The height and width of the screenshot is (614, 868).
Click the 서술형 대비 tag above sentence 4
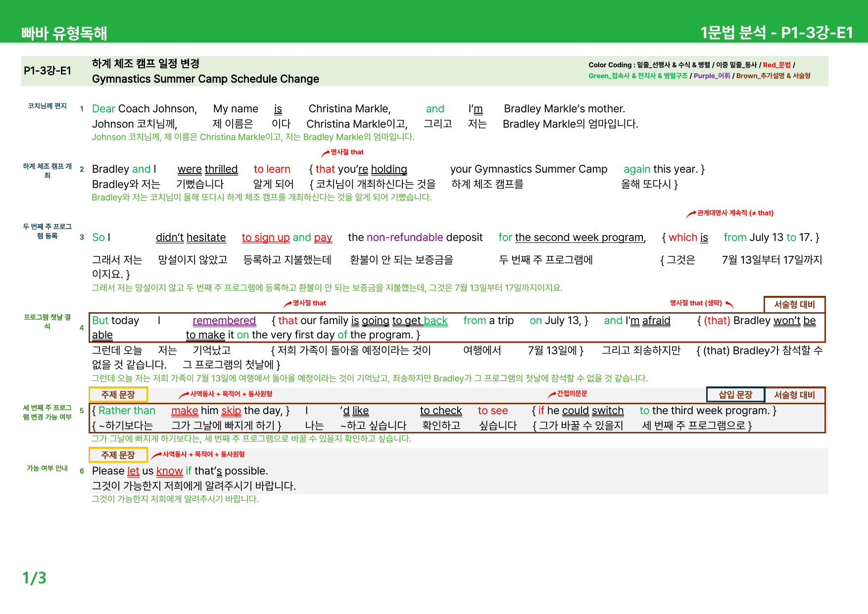[x=794, y=304]
